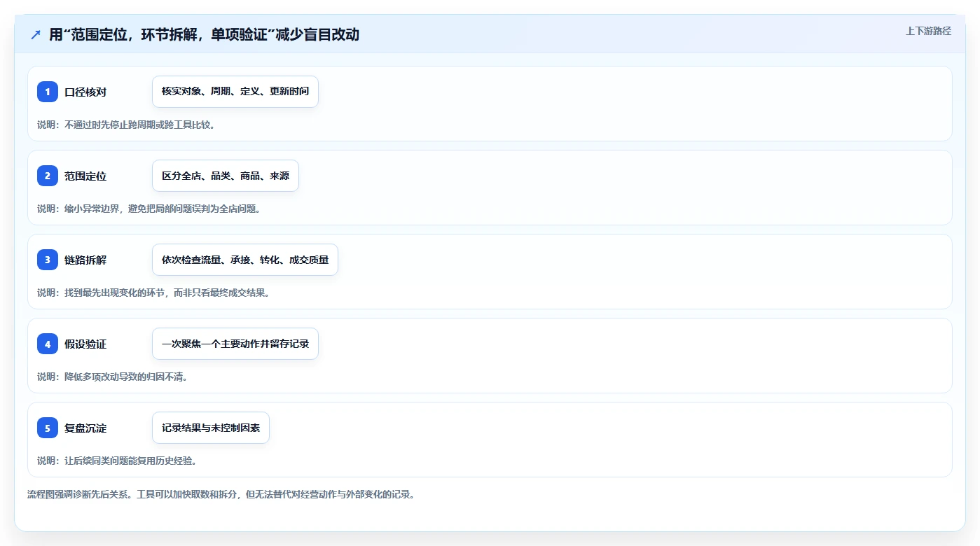Click the 假设验证 step title
This screenshot has height=546, width=980.
tap(85, 344)
